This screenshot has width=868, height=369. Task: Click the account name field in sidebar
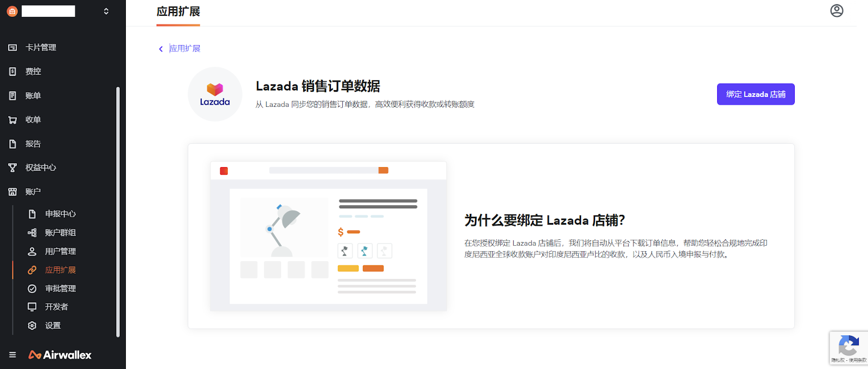coord(48,11)
